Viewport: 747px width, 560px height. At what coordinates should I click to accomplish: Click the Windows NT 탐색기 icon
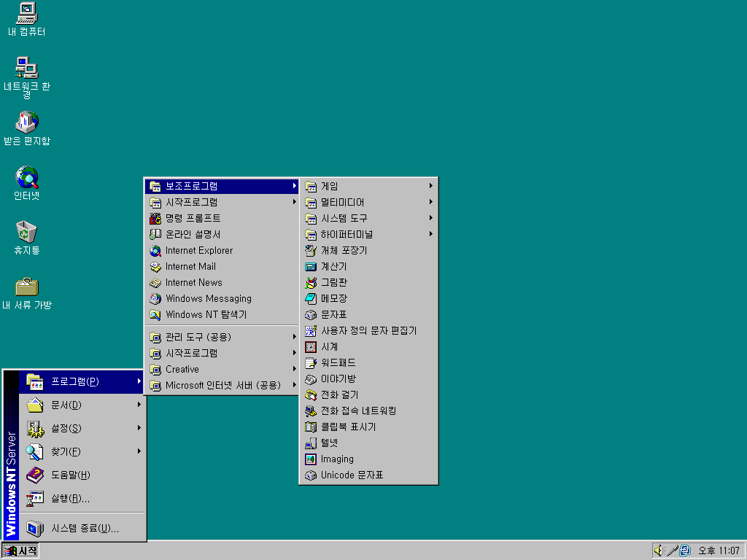pyautogui.click(x=155, y=315)
